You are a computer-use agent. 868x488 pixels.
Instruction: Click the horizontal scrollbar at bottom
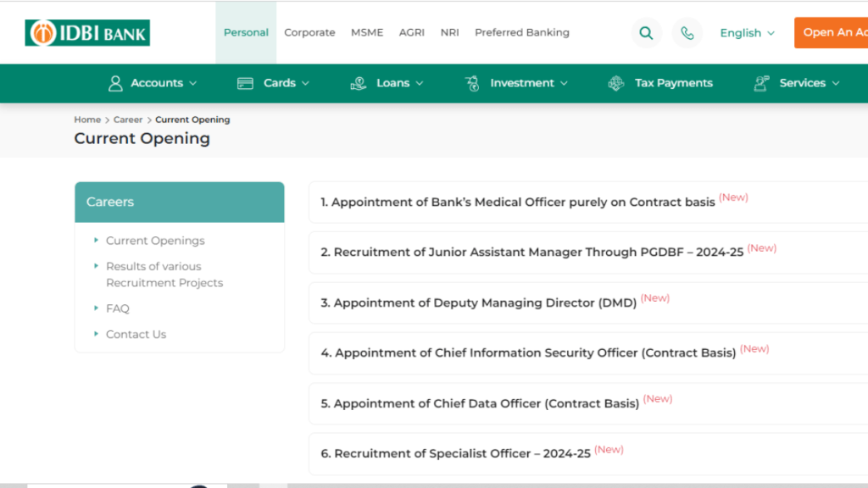click(x=434, y=485)
